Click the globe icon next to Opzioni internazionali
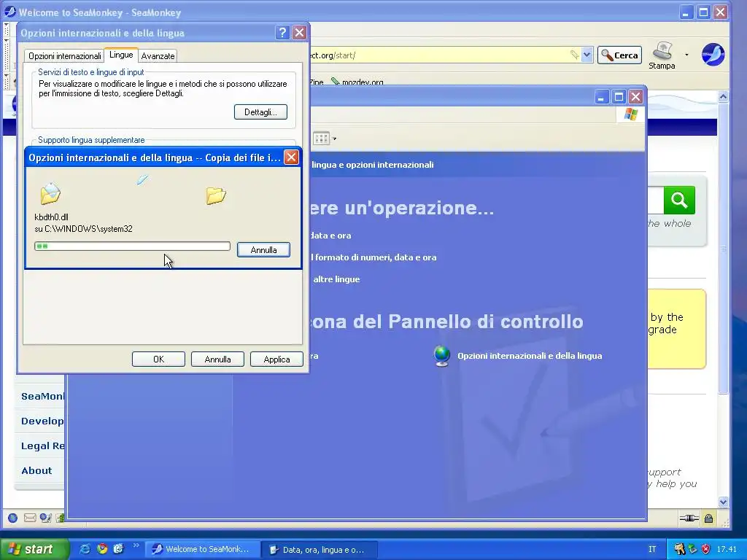The height and width of the screenshot is (560, 747). 442,356
